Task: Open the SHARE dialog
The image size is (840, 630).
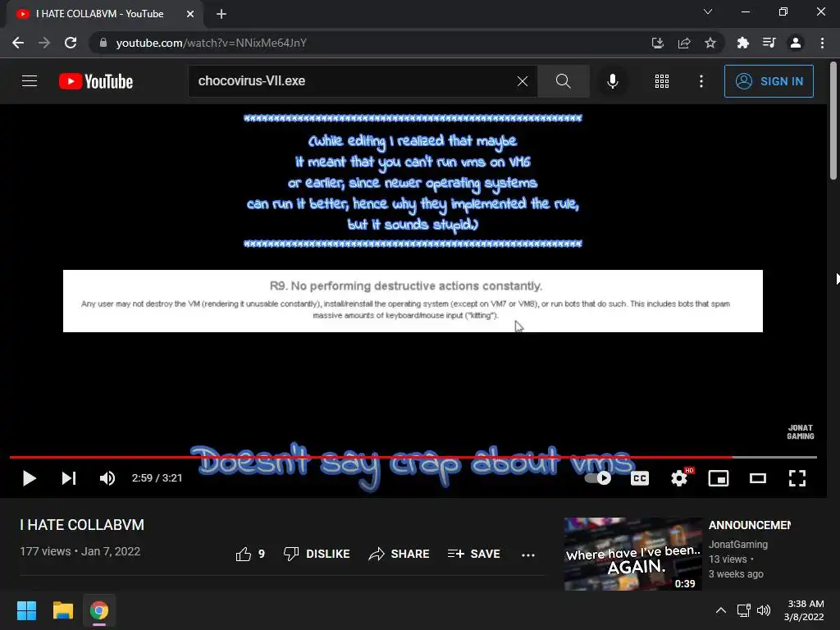Action: tap(399, 554)
